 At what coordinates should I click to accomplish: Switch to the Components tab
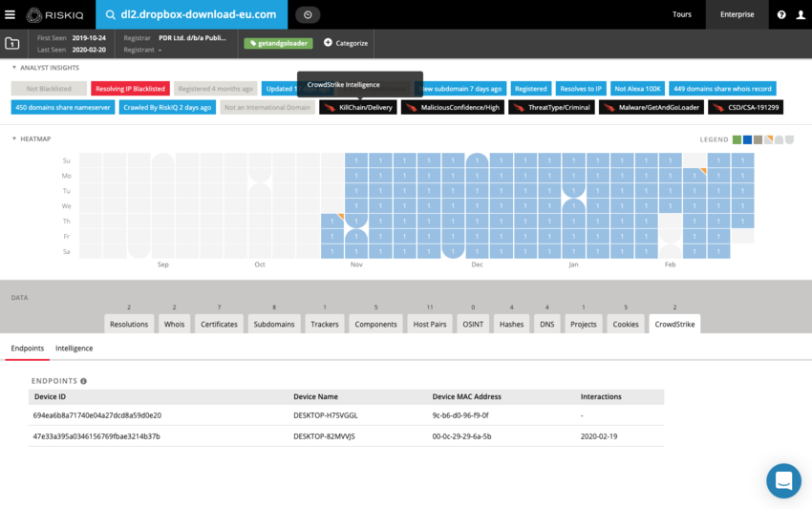point(376,324)
